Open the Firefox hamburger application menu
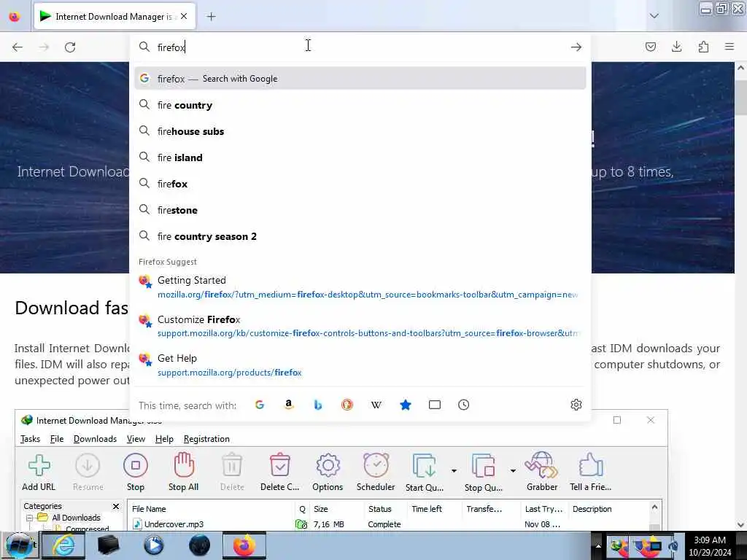This screenshot has width=747, height=560. click(x=729, y=47)
